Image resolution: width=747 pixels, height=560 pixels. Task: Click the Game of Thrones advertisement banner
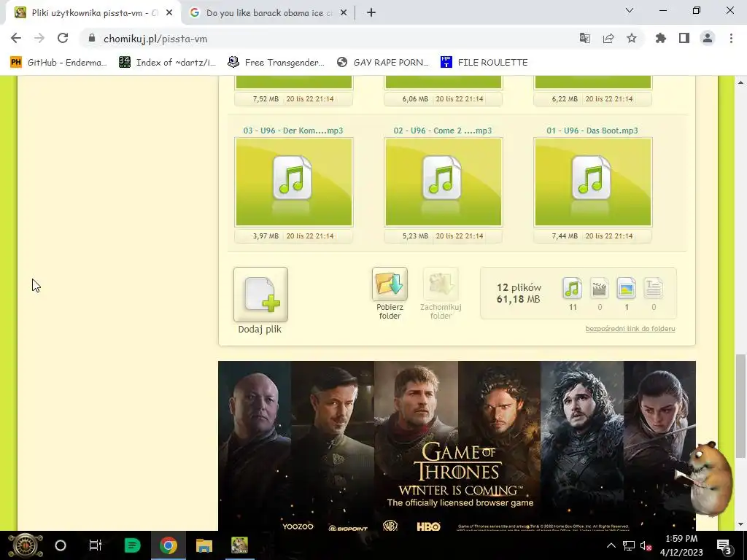click(x=457, y=446)
